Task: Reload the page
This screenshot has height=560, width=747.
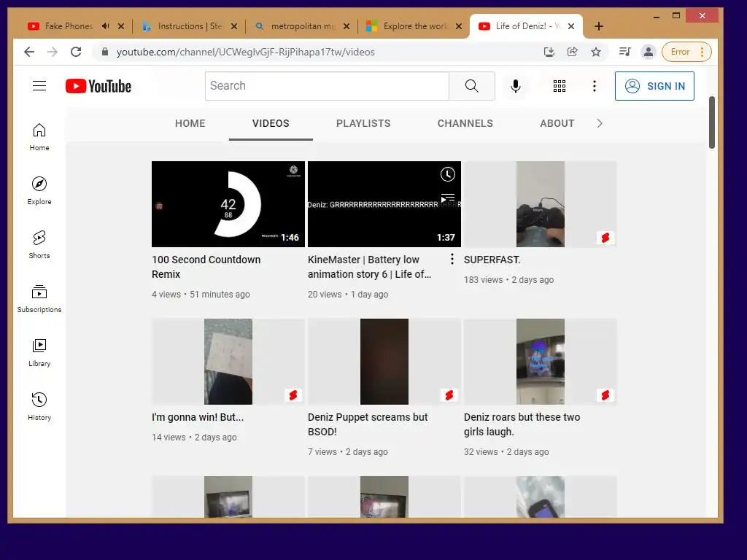Action: [x=76, y=52]
